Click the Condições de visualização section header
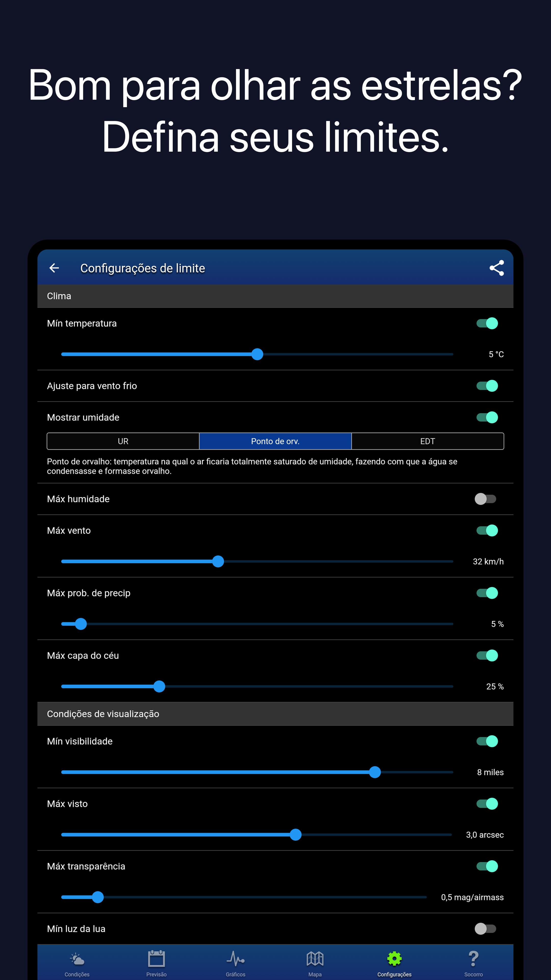 tap(275, 714)
